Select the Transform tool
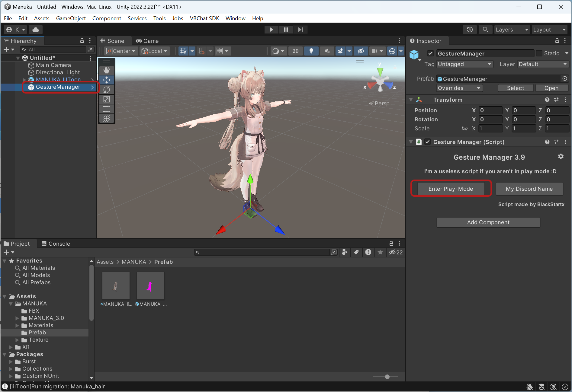This screenshot has width=572, height=392. pos(107,119)
